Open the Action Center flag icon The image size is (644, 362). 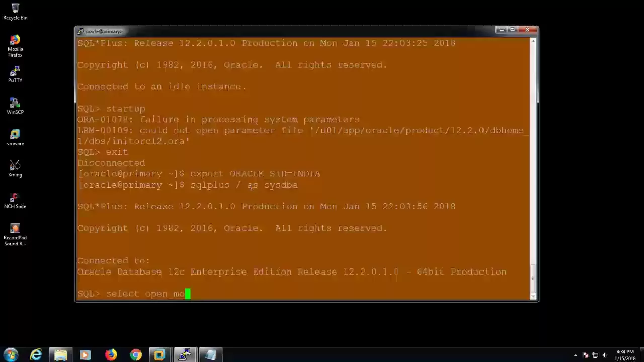click(x=585, y=355)
